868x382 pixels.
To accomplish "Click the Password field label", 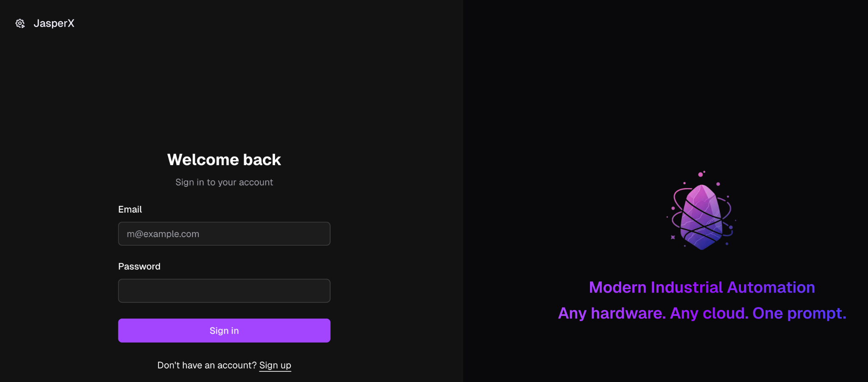I will click(x=139, y=266).
